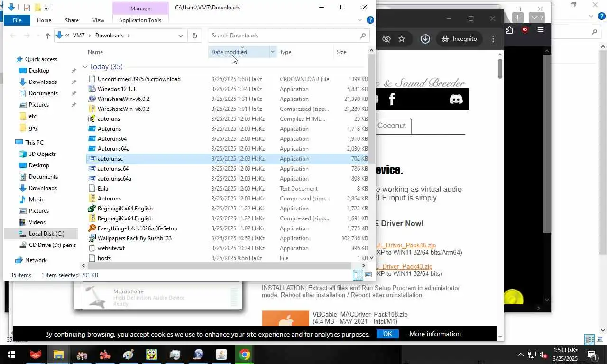Select the Manage contextual tab
This screenshot has width=607, height=364.
point(140,9)
